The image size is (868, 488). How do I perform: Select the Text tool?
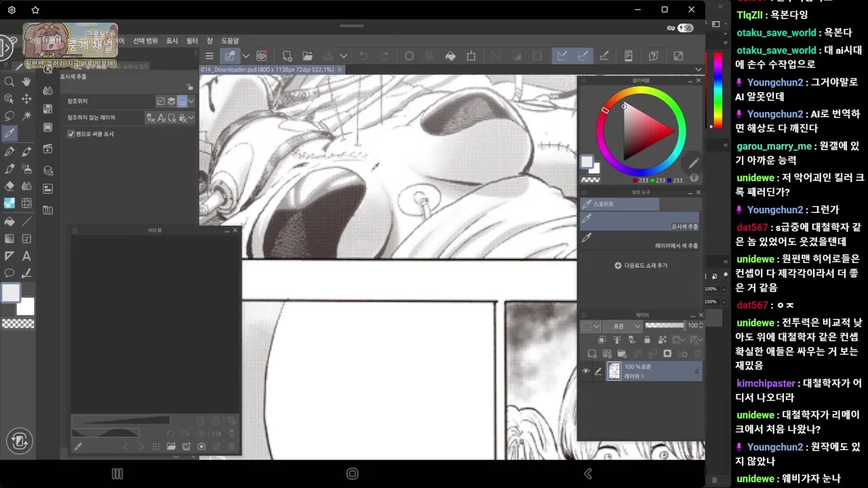[x=26, y=256]
